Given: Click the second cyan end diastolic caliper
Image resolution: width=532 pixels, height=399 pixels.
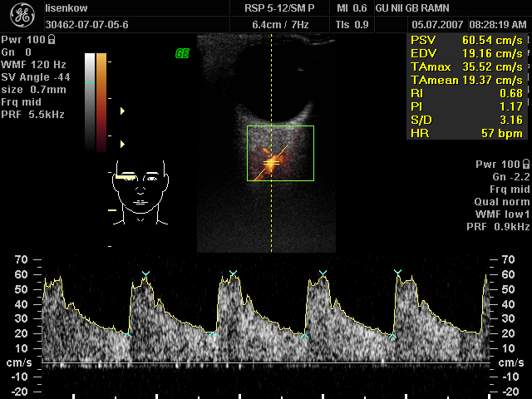Looking at the screenshot, I should pos(213,334).
